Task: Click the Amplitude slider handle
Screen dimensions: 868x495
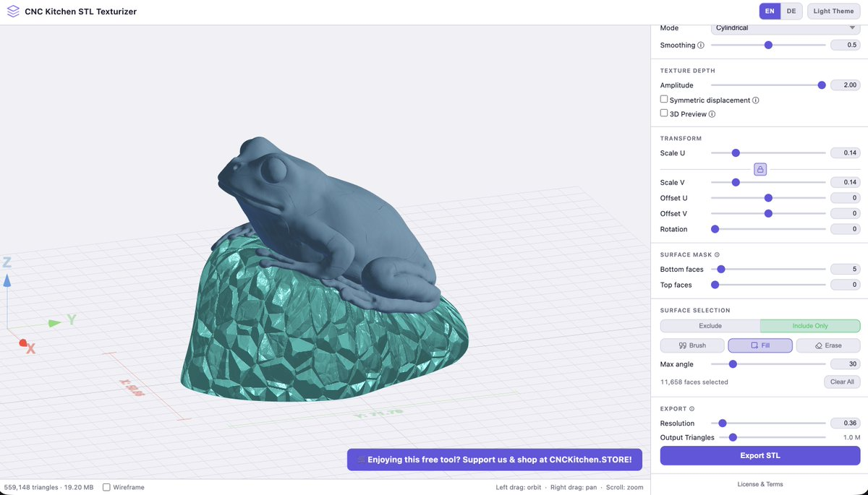Action: tap(822, 85)
